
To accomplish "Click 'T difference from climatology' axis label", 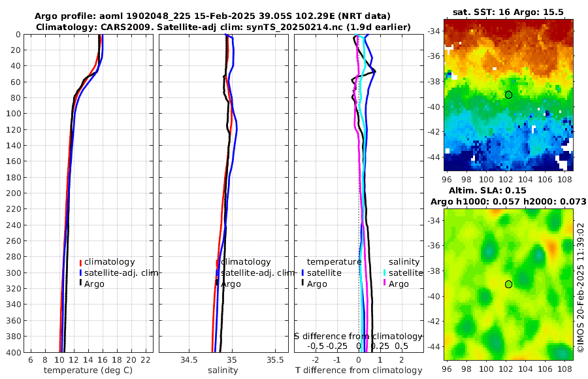I will click(359, 371).
